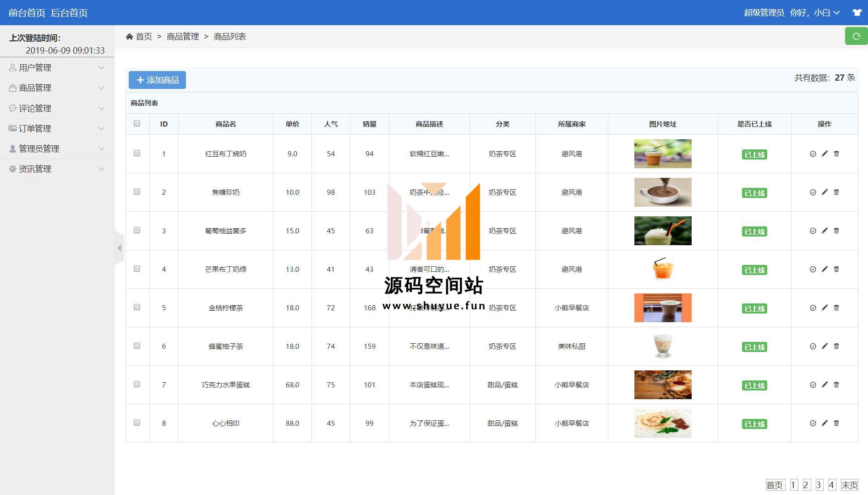Edit the 芒果布丁奶绿 product
Viewport: 868px width, 495px height.
824,269
